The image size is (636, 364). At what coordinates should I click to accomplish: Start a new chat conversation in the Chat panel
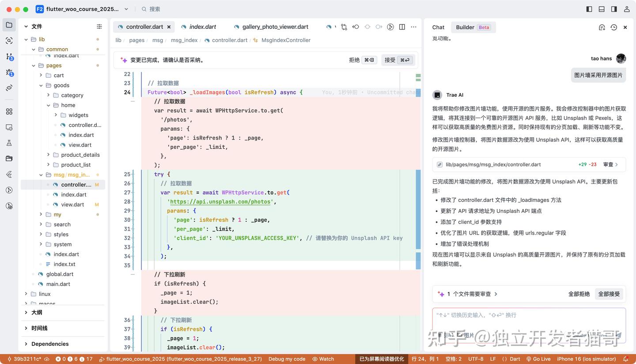602,27
